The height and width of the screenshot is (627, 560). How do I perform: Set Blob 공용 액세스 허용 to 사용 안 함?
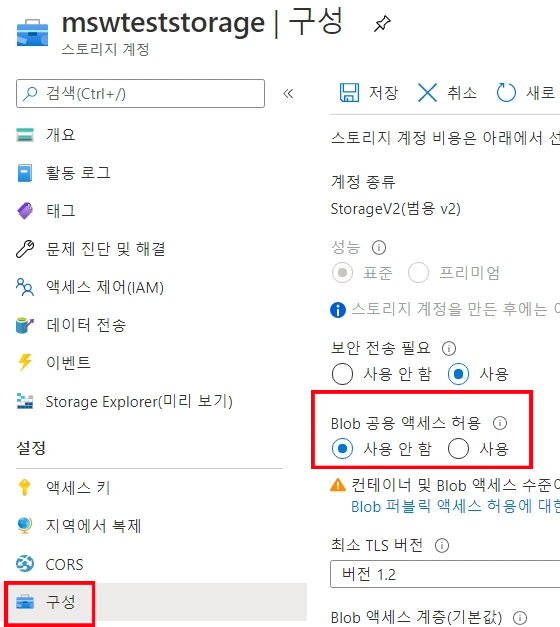coord(342,448)
